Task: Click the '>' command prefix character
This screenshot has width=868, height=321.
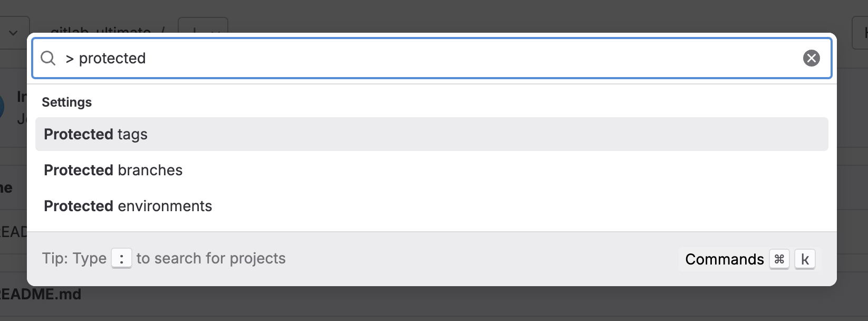Action: click(x=70, y=59)
